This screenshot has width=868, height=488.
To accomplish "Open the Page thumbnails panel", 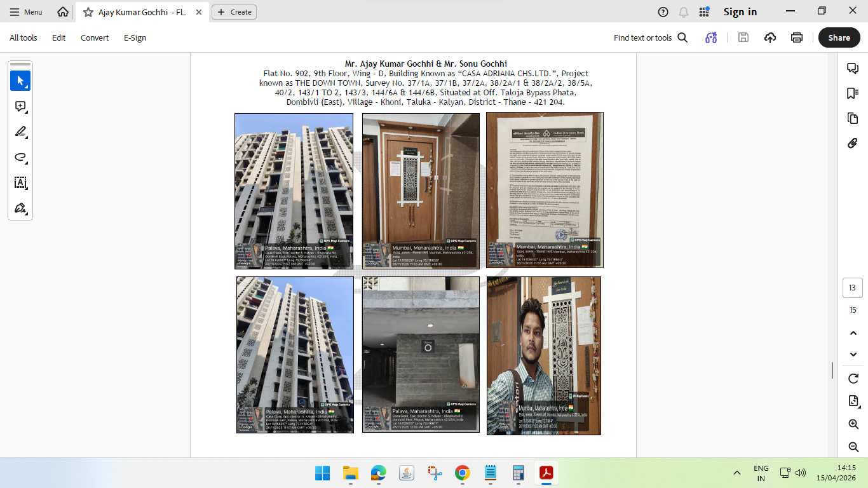I will click(x=853, y=118).
